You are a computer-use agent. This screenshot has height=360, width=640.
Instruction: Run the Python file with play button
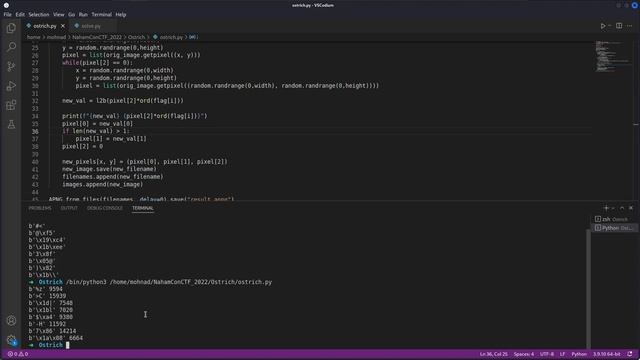[602, 26]
